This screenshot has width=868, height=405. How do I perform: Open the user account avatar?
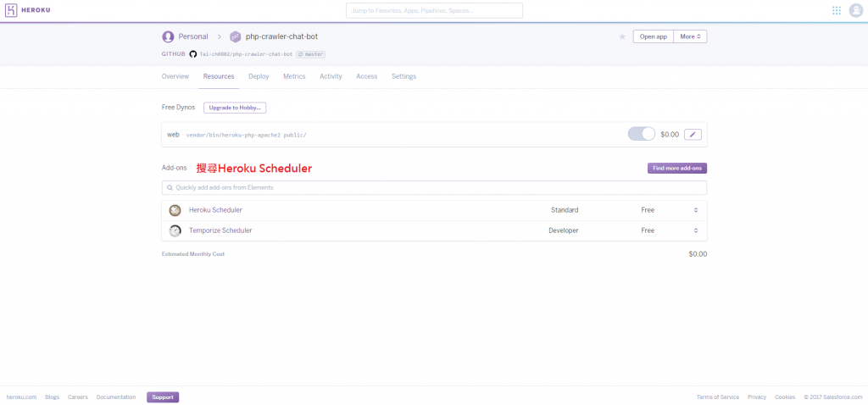pos(856,10)
